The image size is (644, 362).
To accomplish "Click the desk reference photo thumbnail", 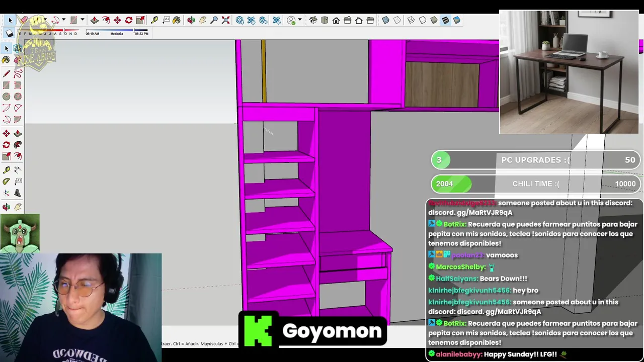I will point(569,72).
